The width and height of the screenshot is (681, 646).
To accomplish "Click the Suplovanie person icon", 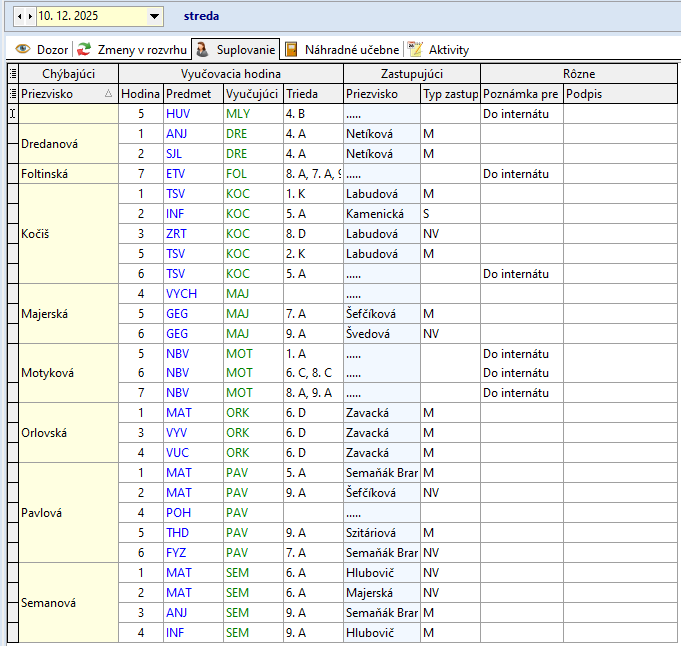I will 201,49.
